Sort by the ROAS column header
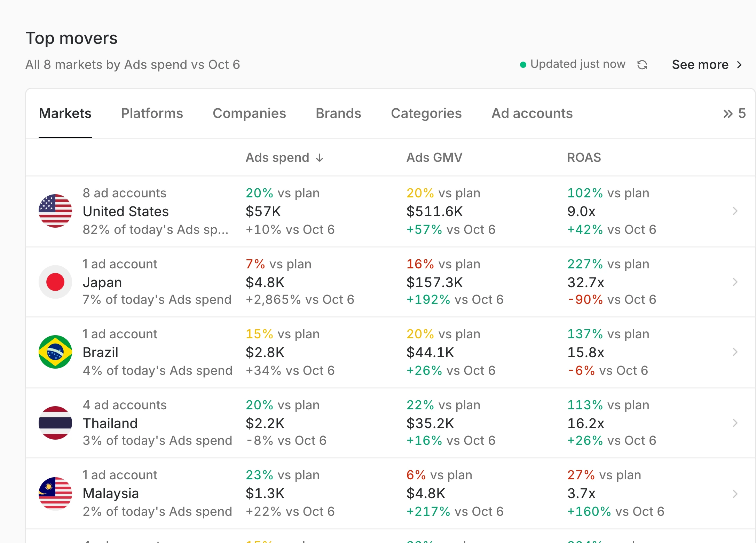Screen dimensions: 756x543 point(584,158)
